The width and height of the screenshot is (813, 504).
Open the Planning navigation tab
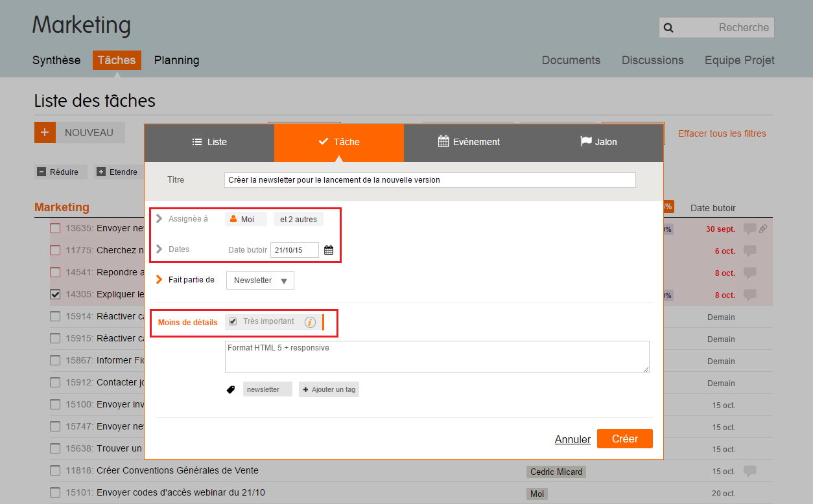click(176, 60)
